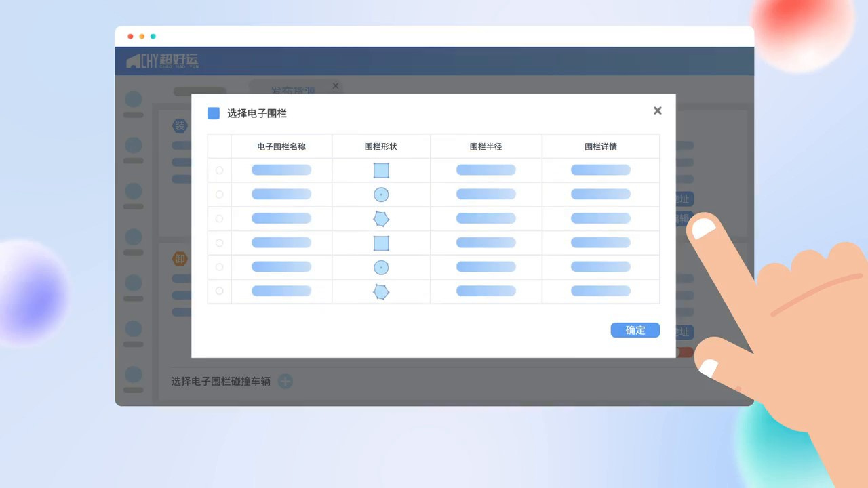Click the 围栏详情 cell in first row
The height and width of the screenshot is (488, 868).
pos(600,170)
